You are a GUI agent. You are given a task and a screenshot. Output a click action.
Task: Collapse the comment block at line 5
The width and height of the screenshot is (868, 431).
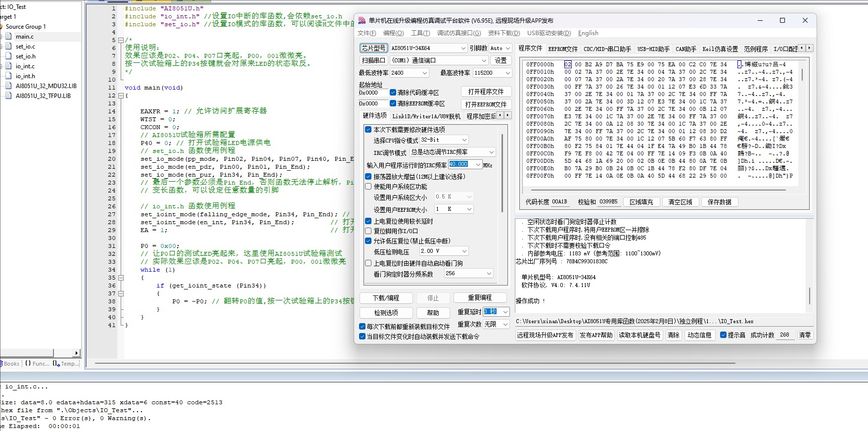coord(121,40)
